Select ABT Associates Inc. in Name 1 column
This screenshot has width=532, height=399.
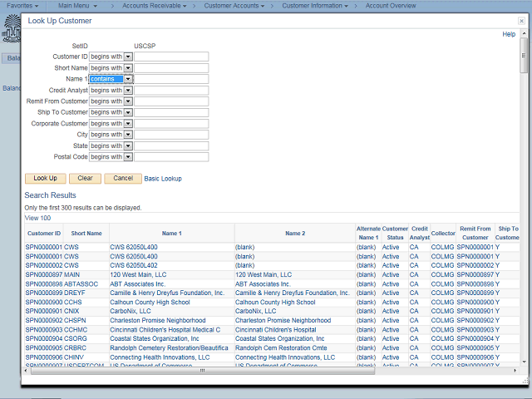pyautogui.click(x=137, y=284)
